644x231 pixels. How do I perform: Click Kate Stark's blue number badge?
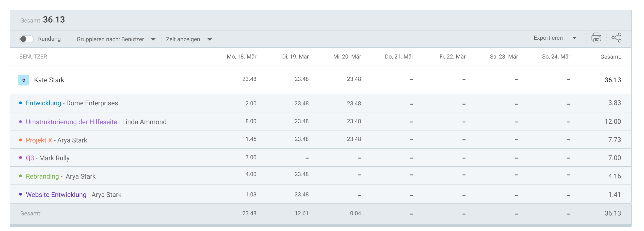(x=24, y=80)
